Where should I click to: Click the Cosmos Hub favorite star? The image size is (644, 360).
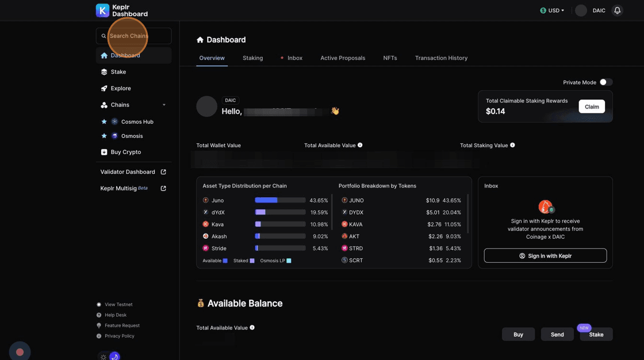pyautogui.click(x=104, y=122)
